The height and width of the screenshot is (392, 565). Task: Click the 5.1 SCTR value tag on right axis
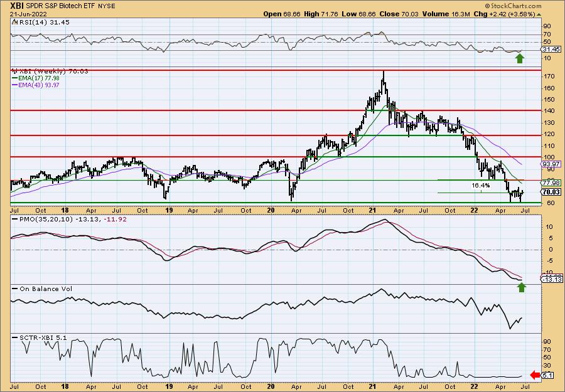547,376
